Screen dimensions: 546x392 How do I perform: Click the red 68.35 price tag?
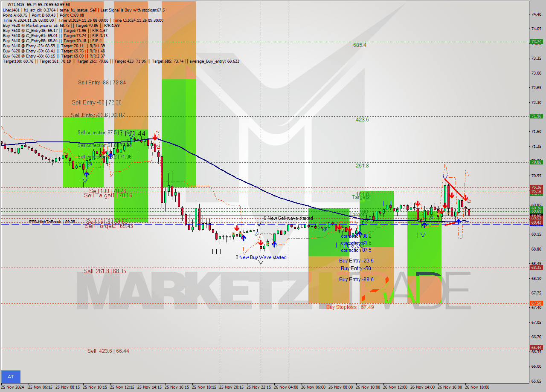click(536, 268)
